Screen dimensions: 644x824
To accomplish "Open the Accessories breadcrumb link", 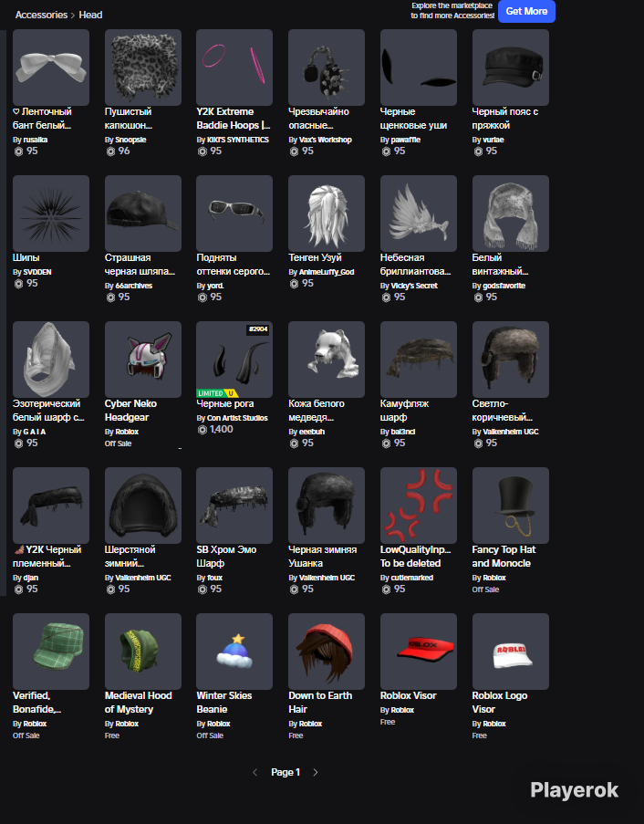I will coord(41,15).
